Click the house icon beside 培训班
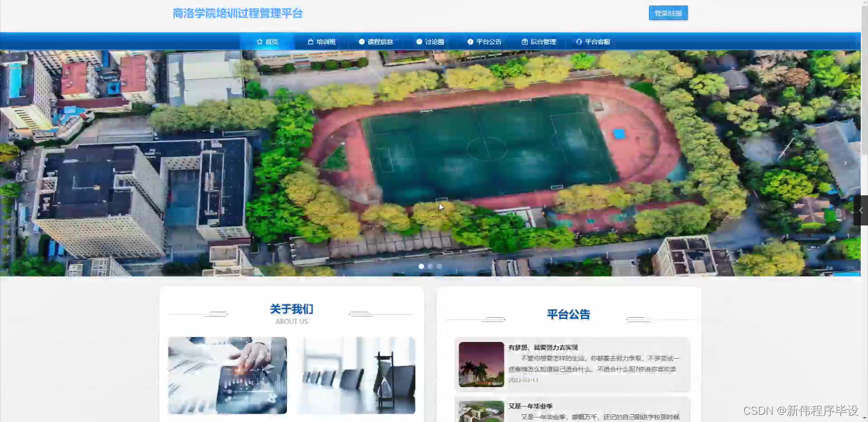 310,42
